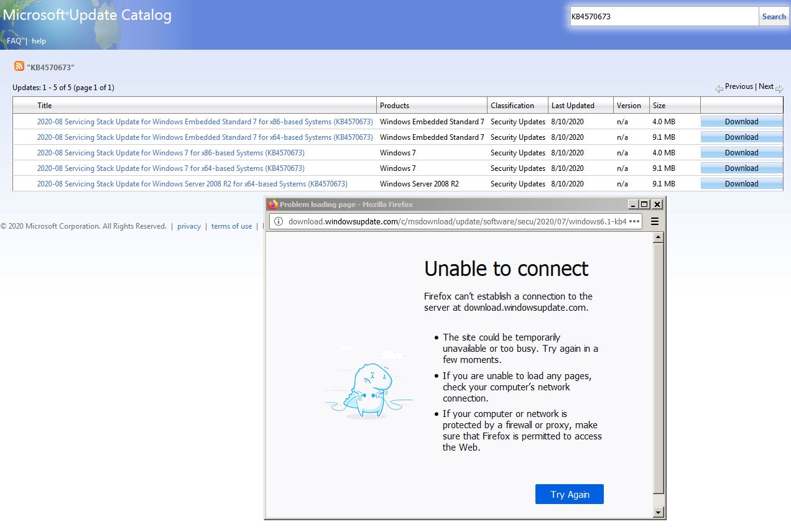Download Windows Embedded Standard 7 x64 update
The width and height of the screenshot is (791, 532).
click(741, 137)
